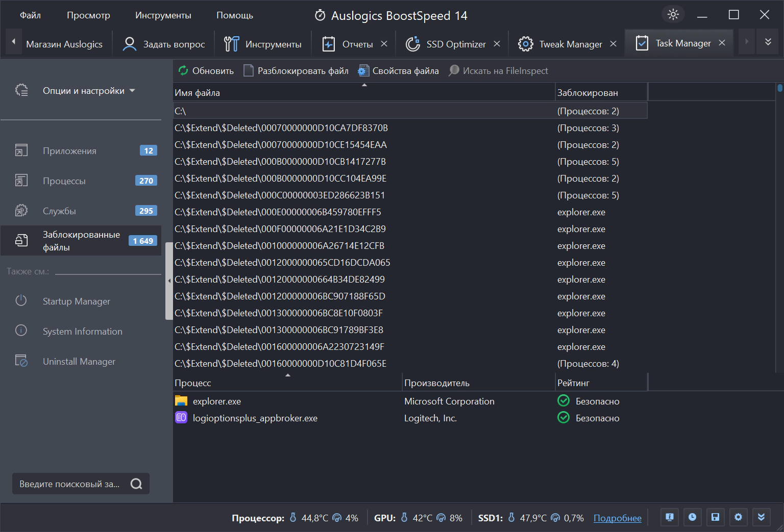784x532 pixels.
Task: Click the sidebar search magnifier icon
Action: (x=136, y=484)
